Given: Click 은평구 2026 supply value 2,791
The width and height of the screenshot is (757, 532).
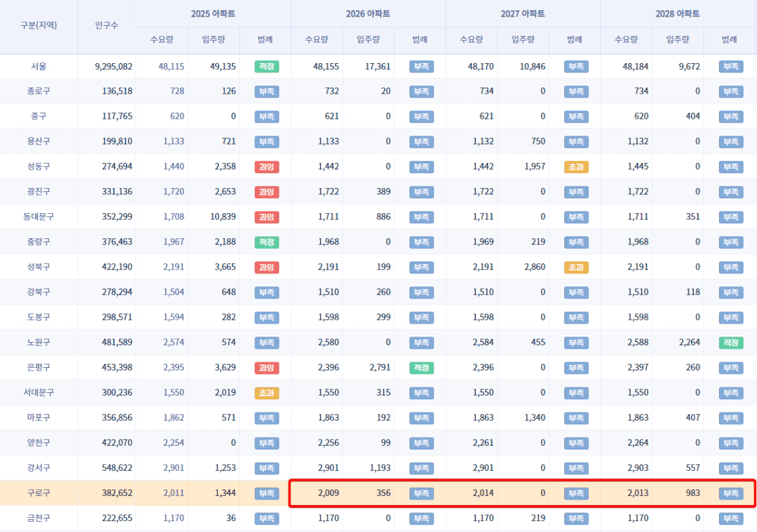Looking at the screenshot, I should point(380,367).
